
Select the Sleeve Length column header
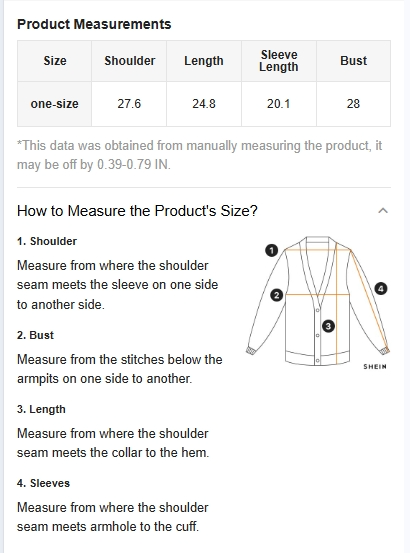click(x=279, y=61)
